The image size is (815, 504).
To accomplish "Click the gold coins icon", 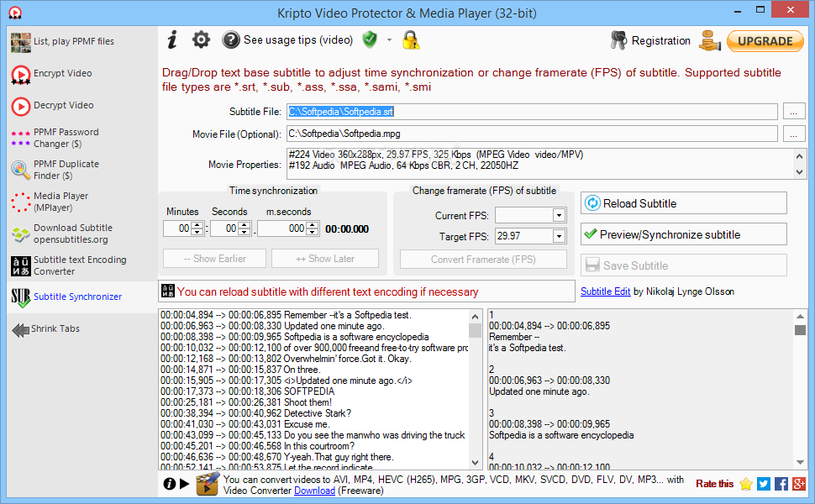I will [709, 40].
